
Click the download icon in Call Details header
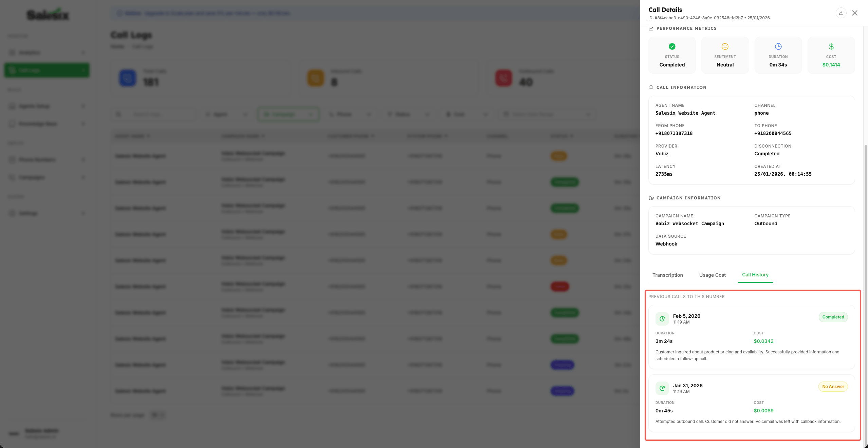tap(841, 13)
